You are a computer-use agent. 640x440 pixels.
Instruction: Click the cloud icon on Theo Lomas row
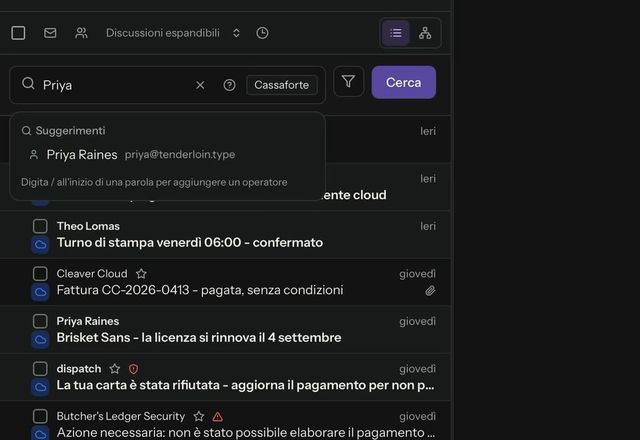[x=40, y=244]
